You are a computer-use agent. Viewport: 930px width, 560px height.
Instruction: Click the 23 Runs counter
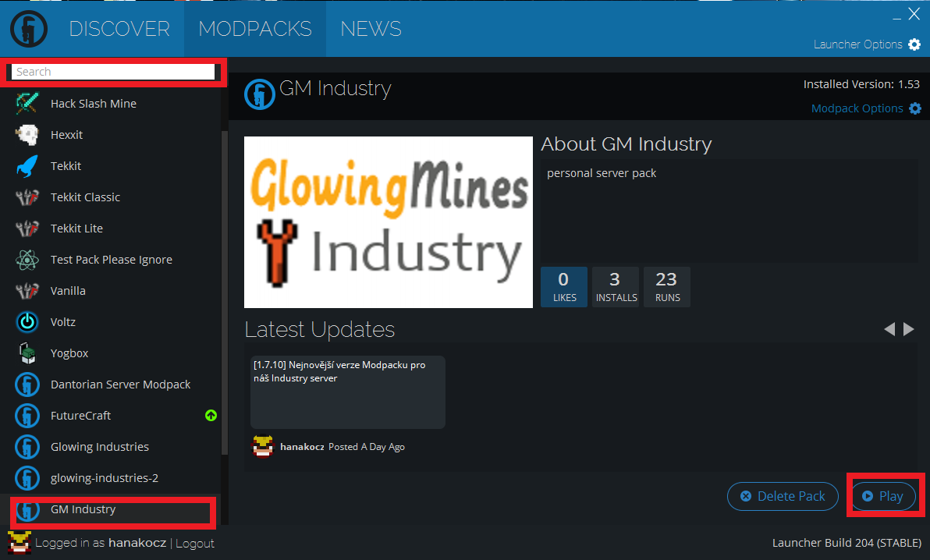[x=666, y=287]
